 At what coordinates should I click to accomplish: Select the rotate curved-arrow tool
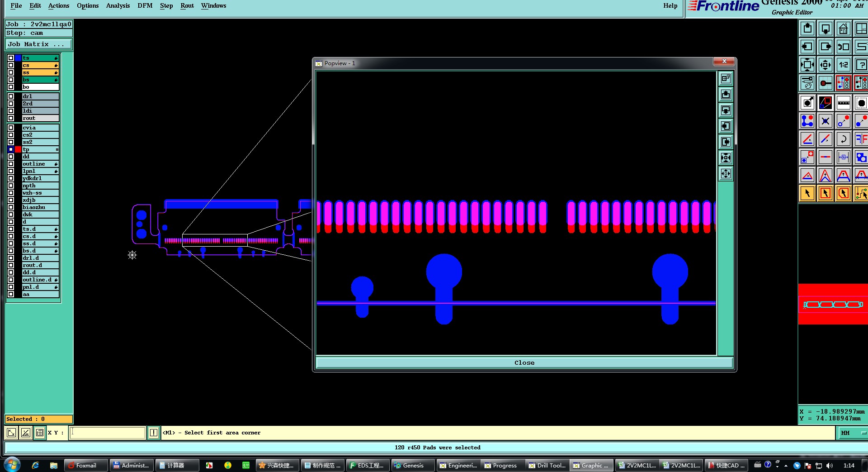pos(844,139)
